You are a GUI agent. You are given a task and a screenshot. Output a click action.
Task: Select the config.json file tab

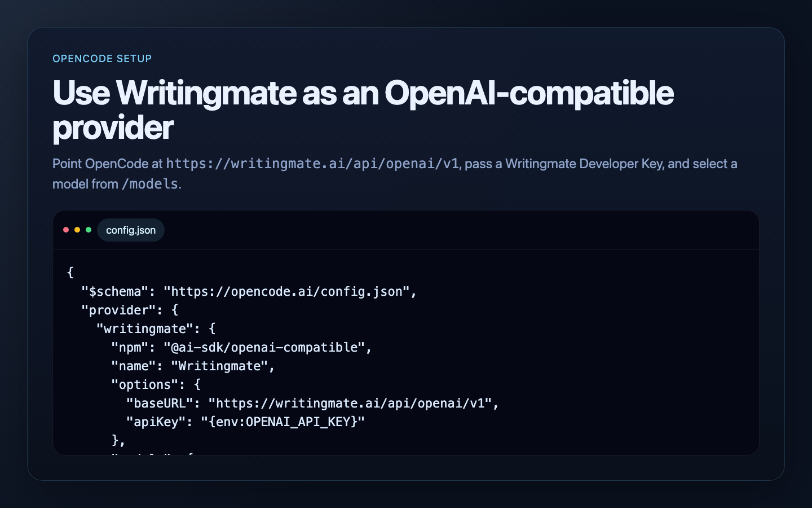(x=131, y=230)
